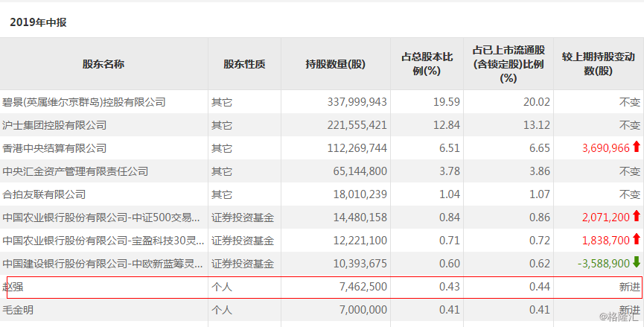Select the 中欧新蓝筹灵 fund row name
The height and width of the screenshot is (327, 644).
[x=103, y=264]
